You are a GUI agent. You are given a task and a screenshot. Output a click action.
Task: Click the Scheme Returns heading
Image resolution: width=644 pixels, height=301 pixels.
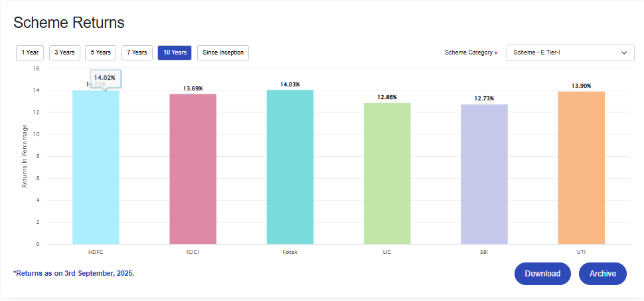click(x=68, y=23)
